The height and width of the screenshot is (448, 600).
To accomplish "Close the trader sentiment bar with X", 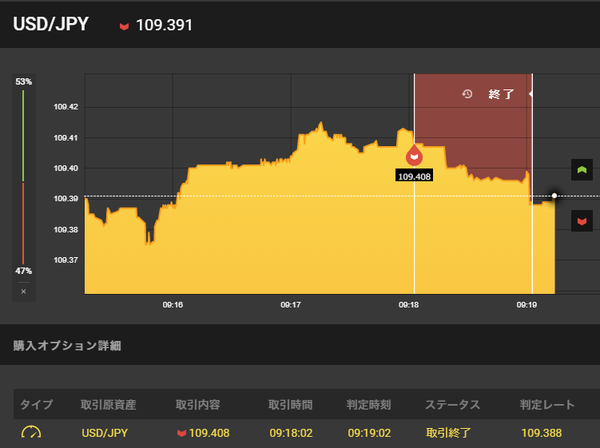I will click(x=24, y=292).
